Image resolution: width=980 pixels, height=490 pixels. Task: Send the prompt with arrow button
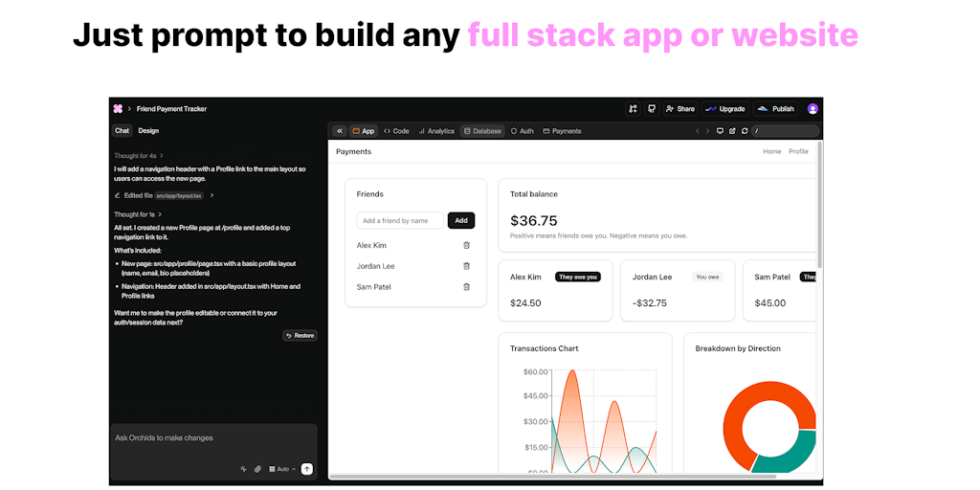point(306,469)
